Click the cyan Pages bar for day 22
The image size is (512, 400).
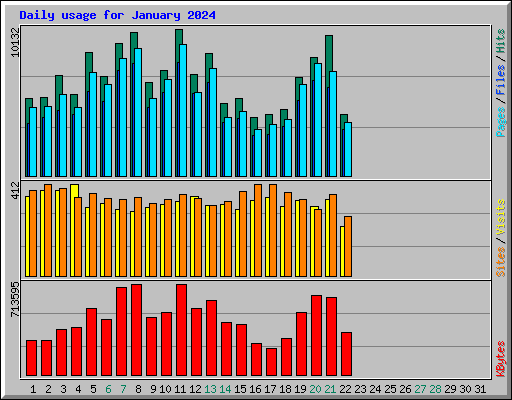click(x=348, y=149)
